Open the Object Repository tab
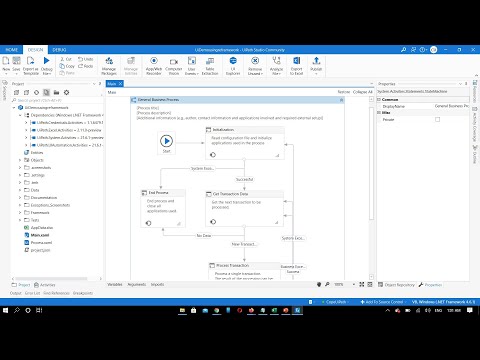Screen dimensions: 480x360 (x=396, y=285)
